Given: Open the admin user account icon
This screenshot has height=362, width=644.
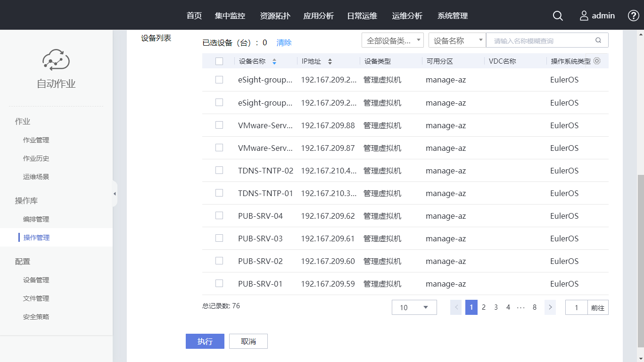Looking at the screenshot, I should pyautogui.click(x=584, y=16).
